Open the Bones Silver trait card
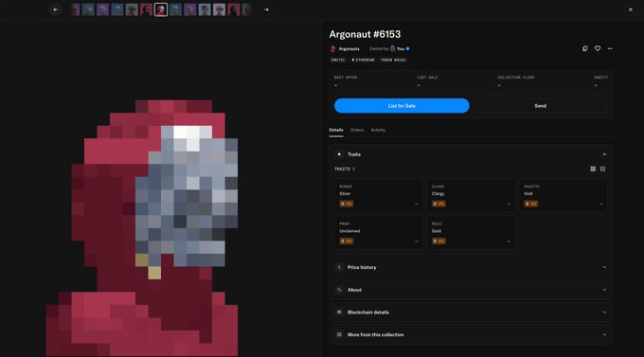Viewport: 644px width, 357px height. 378,195
